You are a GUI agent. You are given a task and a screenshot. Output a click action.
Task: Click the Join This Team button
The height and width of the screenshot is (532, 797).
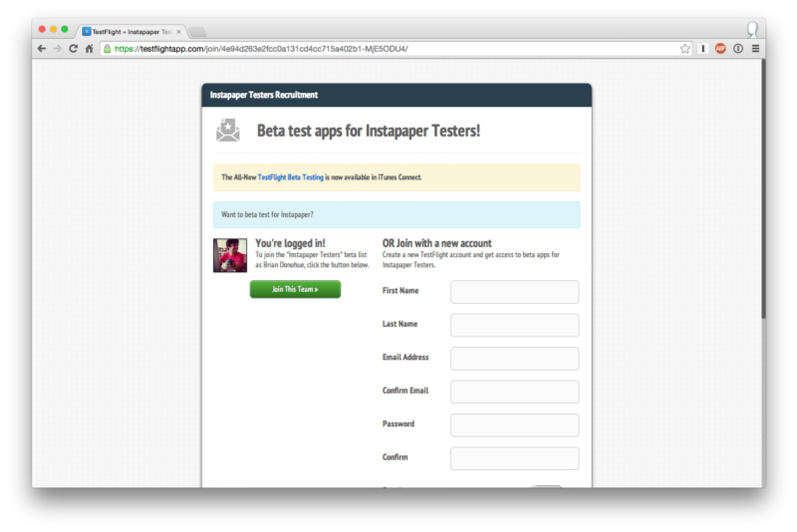(x=295, y=289)
